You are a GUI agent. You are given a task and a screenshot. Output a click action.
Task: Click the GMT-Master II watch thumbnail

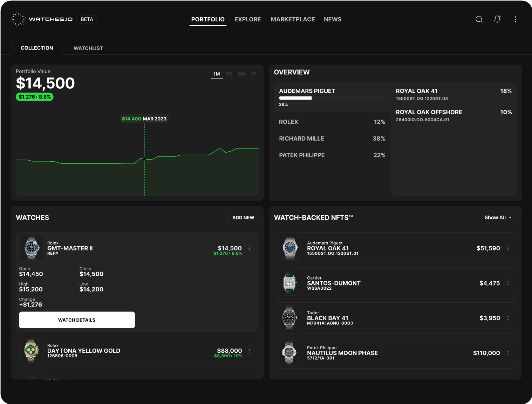32,248
